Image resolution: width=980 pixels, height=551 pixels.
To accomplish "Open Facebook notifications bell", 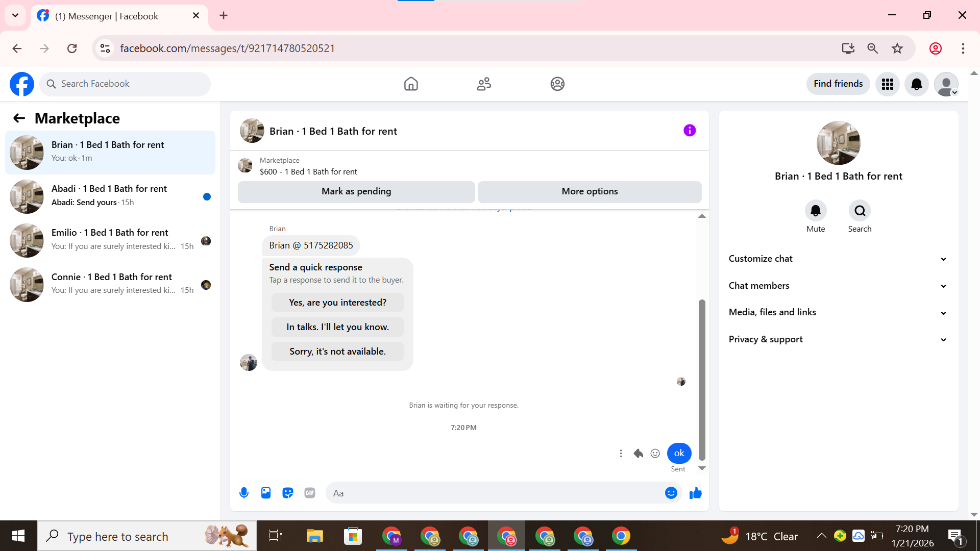I will tap(917, 84).
